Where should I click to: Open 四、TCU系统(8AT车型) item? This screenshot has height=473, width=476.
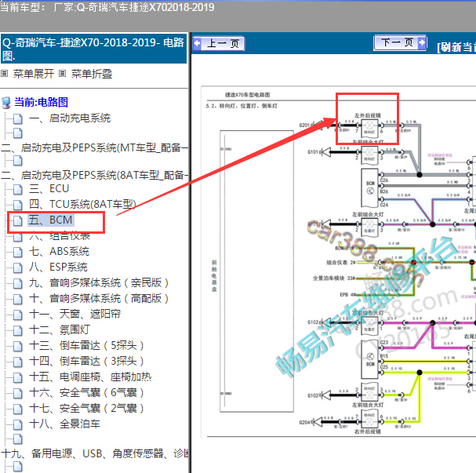82,204
